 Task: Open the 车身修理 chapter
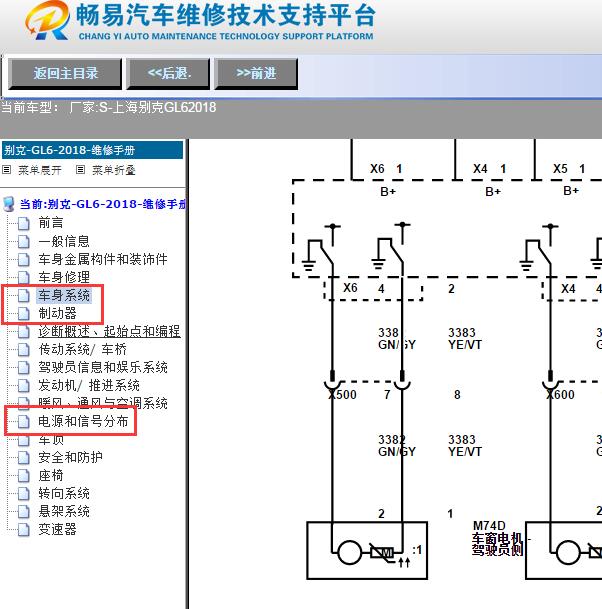coord(64,277)
